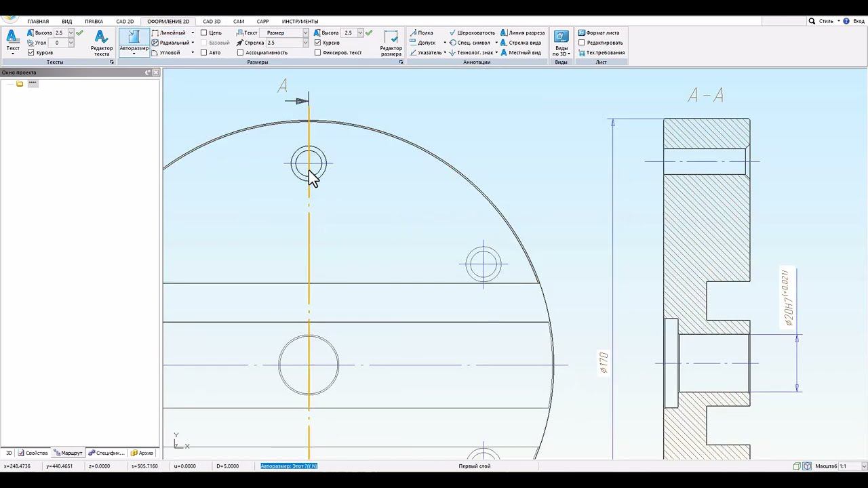868x488 pixels.
Task: Open Виды по 3D views tool
Action: point(561,43)
